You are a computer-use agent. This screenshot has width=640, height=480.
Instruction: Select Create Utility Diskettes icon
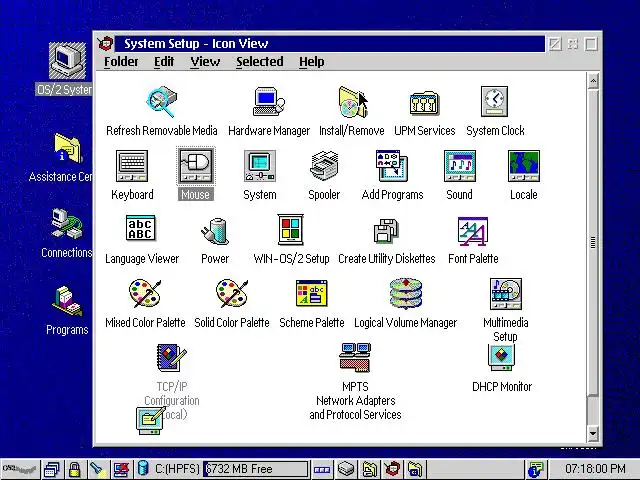coord(386,231)
